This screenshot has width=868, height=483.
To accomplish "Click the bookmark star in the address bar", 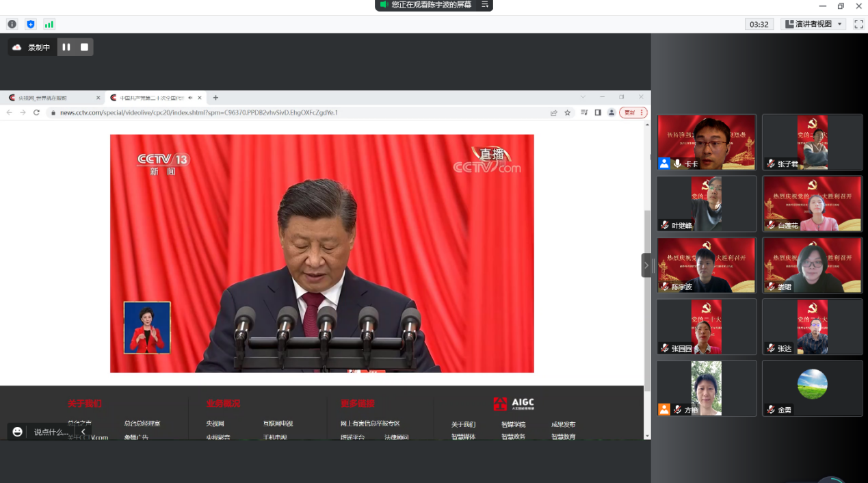I will pyautogui.click(x=568, y=112).
